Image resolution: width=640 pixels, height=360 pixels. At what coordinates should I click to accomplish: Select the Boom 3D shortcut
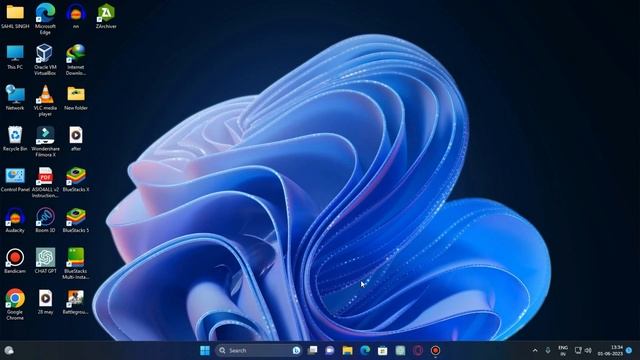click(x=45, y=220)
